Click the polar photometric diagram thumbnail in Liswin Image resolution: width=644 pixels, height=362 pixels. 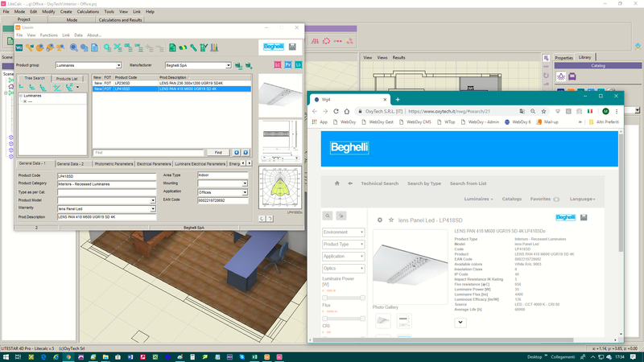pyautogui.click(x=280, y=187)
